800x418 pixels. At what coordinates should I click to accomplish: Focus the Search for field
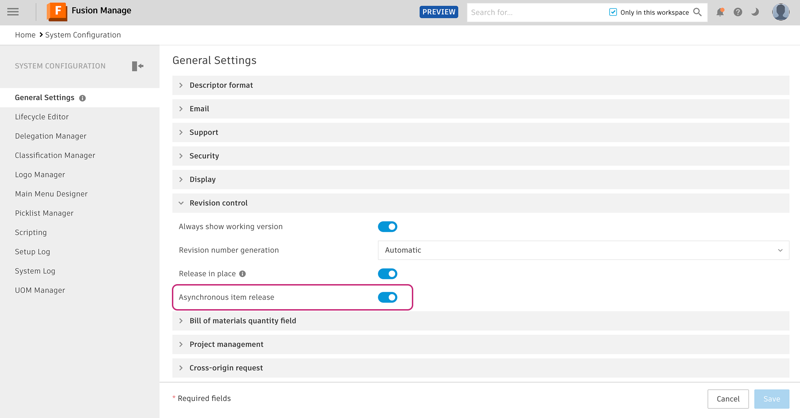(536, 12)
